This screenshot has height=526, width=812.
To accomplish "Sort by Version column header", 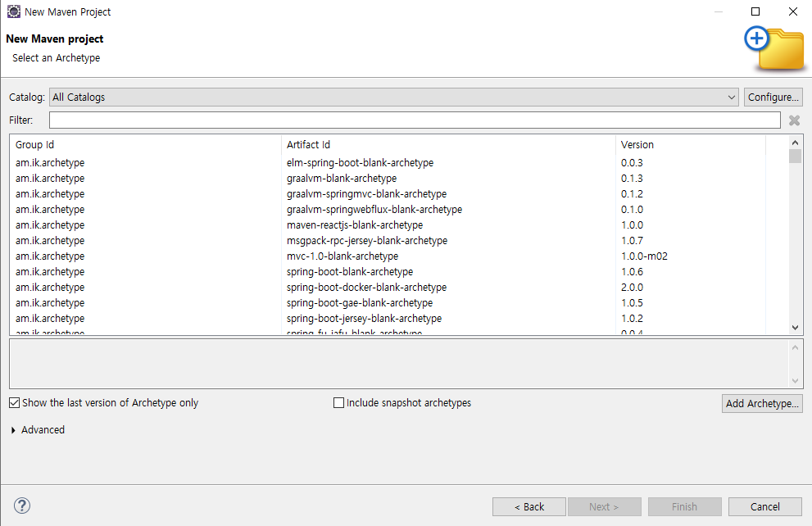I will point(690,145).
